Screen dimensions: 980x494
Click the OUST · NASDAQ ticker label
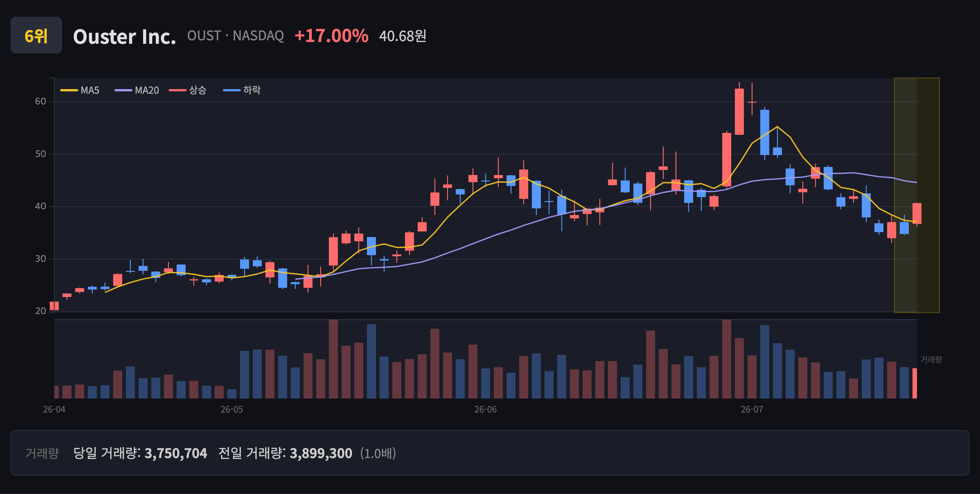click(x=235, y=36)
